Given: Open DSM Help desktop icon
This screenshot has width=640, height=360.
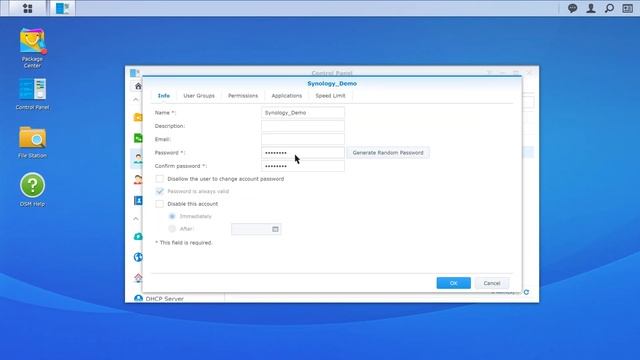Looking at the screenshot, I should pos(32,190).
